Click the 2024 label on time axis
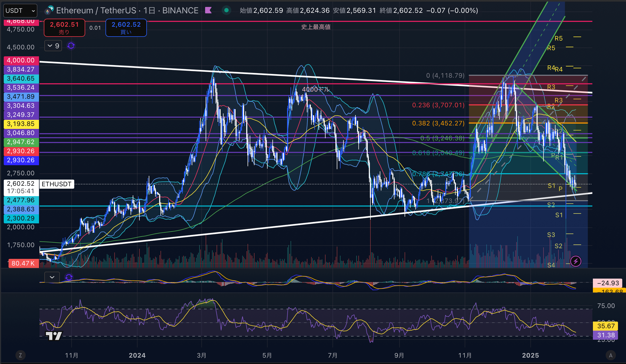 pos(137,355)
